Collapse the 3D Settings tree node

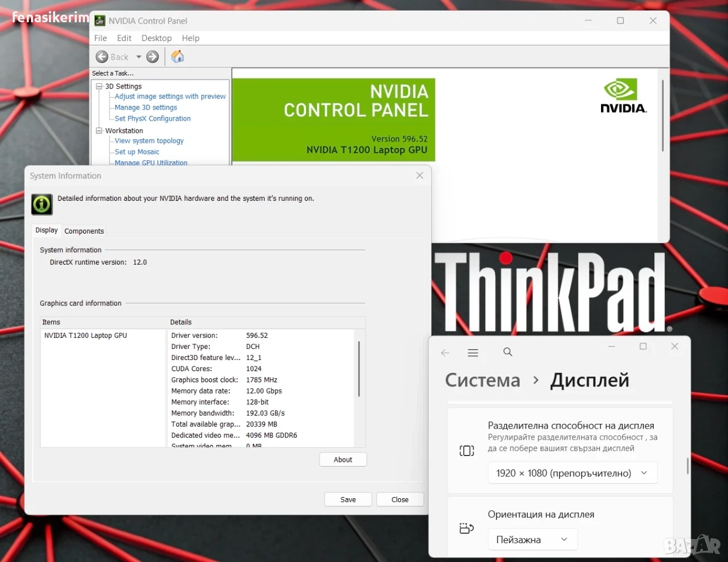point(99,86)
